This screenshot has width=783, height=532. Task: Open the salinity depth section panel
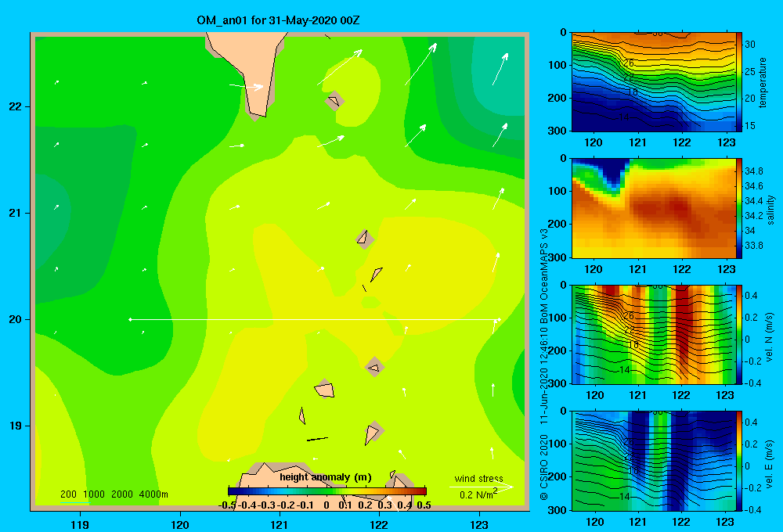(x=654, y=208)
